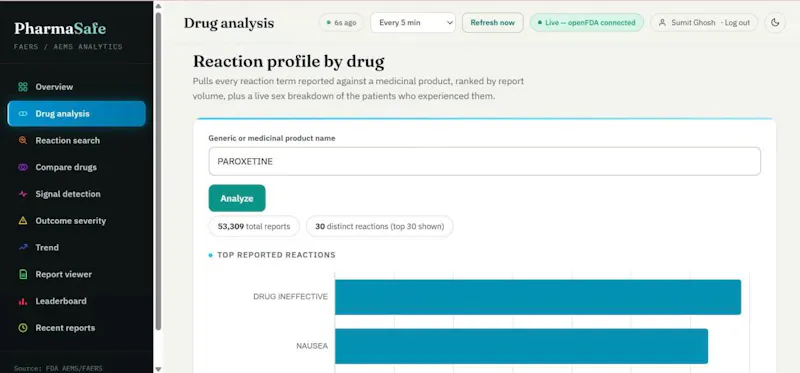Image resolution: width=800 pixels, height=373 pixels.
Task: Open Recent reports
Action: click(x=77, y=328)
